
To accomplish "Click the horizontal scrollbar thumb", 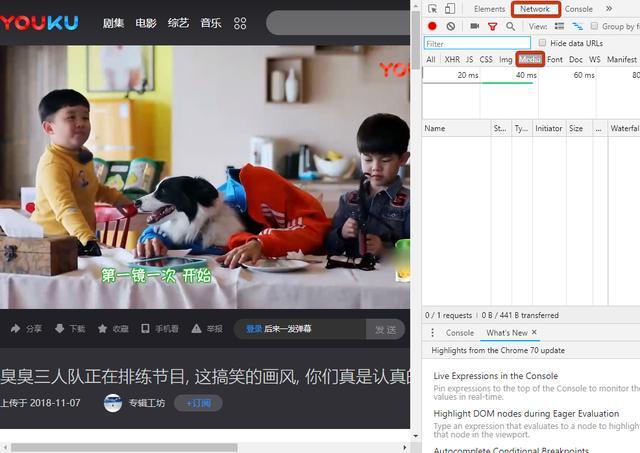I will pyautogui.click(x=124, y=447).
